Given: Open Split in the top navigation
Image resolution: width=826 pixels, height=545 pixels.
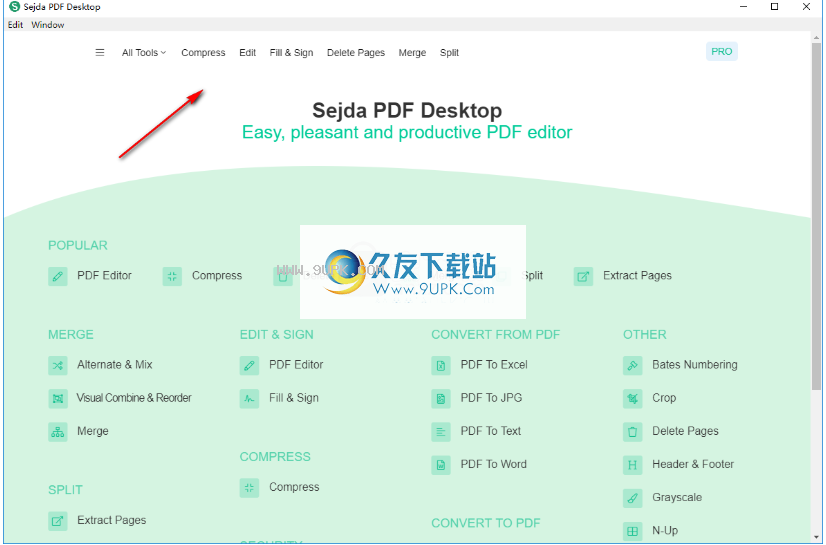Looking at the screenshot, I should click(449, 53).
